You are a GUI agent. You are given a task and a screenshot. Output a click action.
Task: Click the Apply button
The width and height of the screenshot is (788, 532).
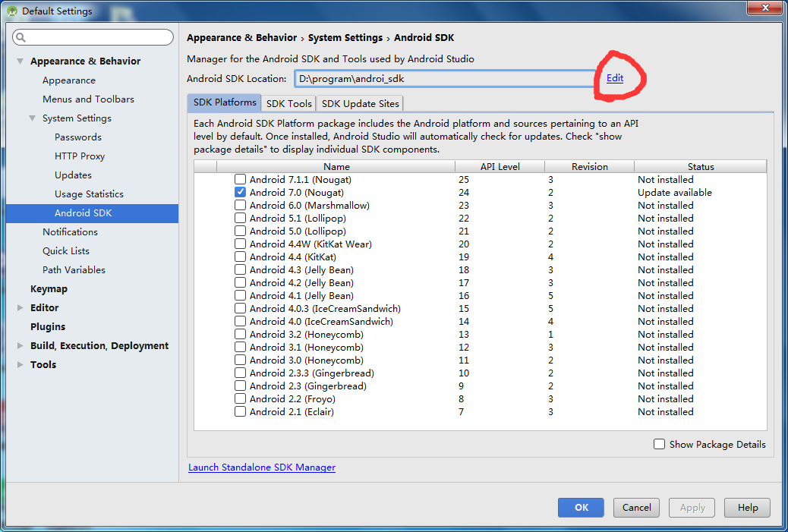click(692, 508)
